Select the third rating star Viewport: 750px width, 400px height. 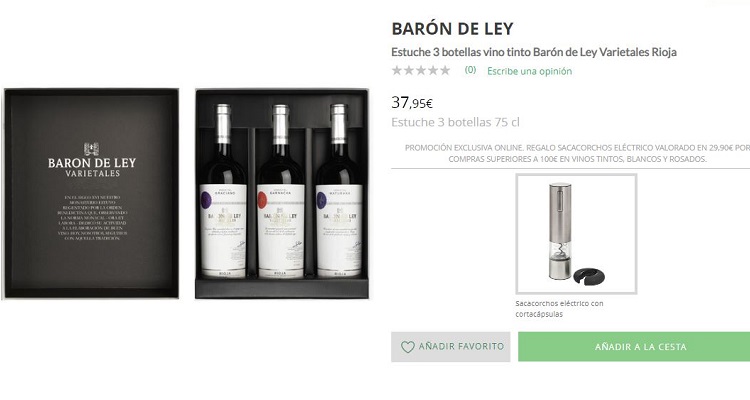(421, 70)
